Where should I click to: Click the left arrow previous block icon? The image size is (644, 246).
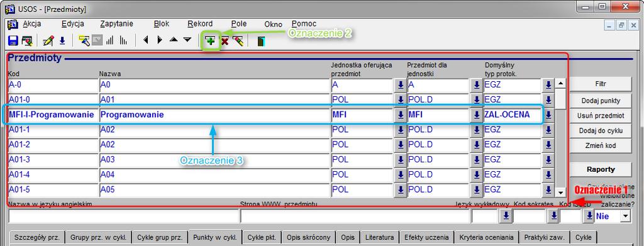coord(145,40)
